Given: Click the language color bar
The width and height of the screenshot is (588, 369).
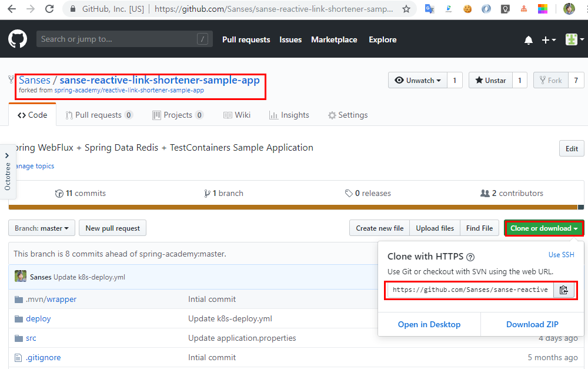Looking at the screenshot, I should tap(294, 207).
